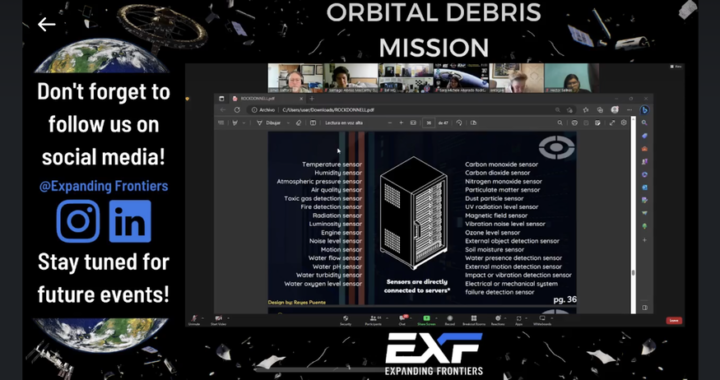Click the browser profile avatar
The image size is (720, 380).
coord(615,110)
